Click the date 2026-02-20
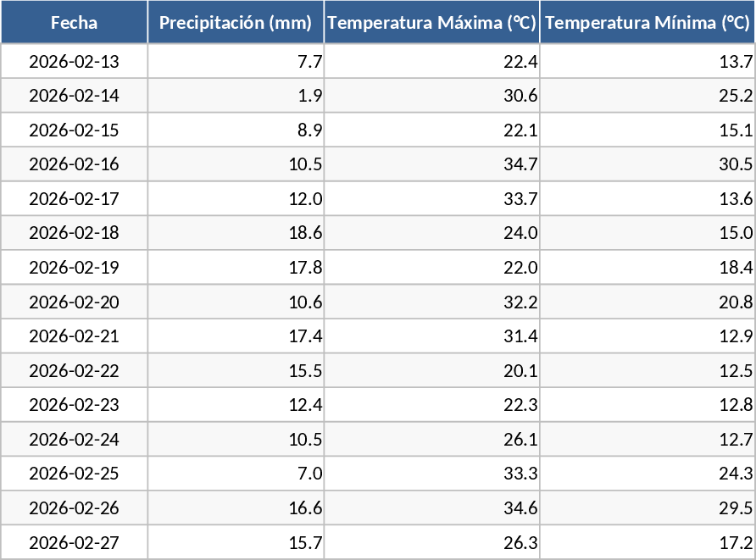Viewport: 756px width, 560px height. point(74,302)
